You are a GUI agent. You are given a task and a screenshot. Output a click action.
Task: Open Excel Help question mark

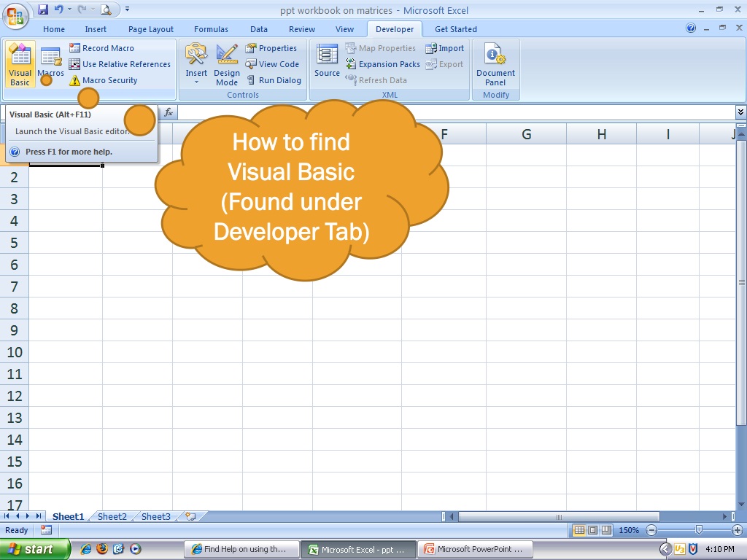click(691, 28)
